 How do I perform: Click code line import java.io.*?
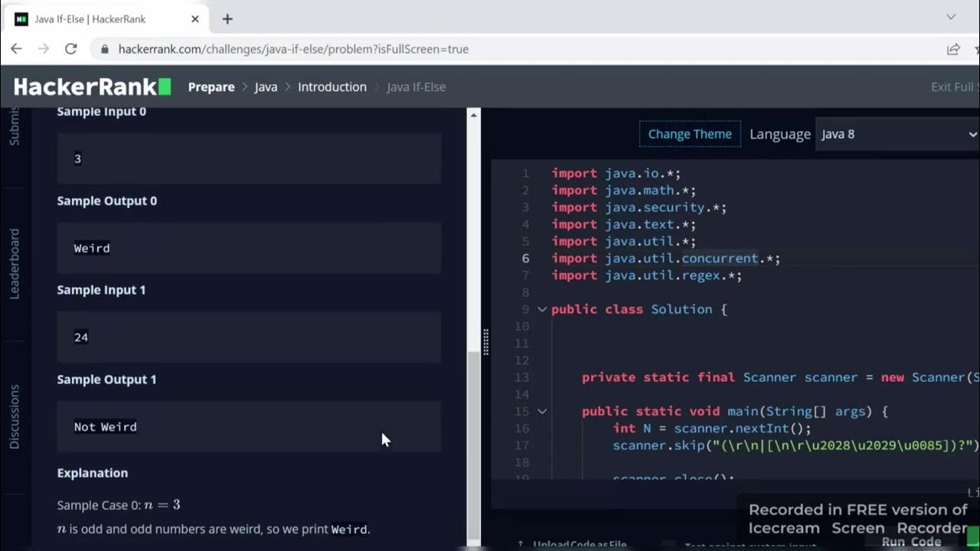(616, 174)
